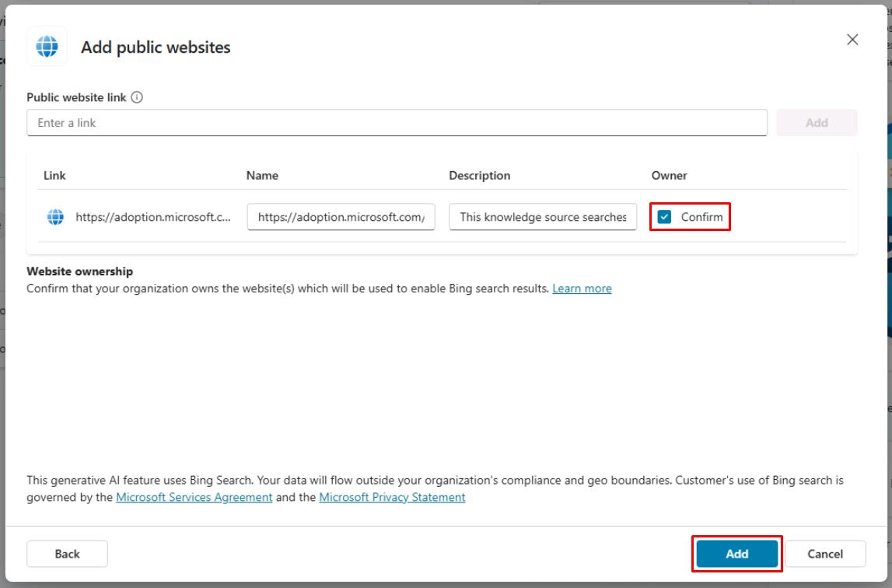This screenshot has height=588, width=892.
Task: Open the Learn more link
Action: point(582,288)
